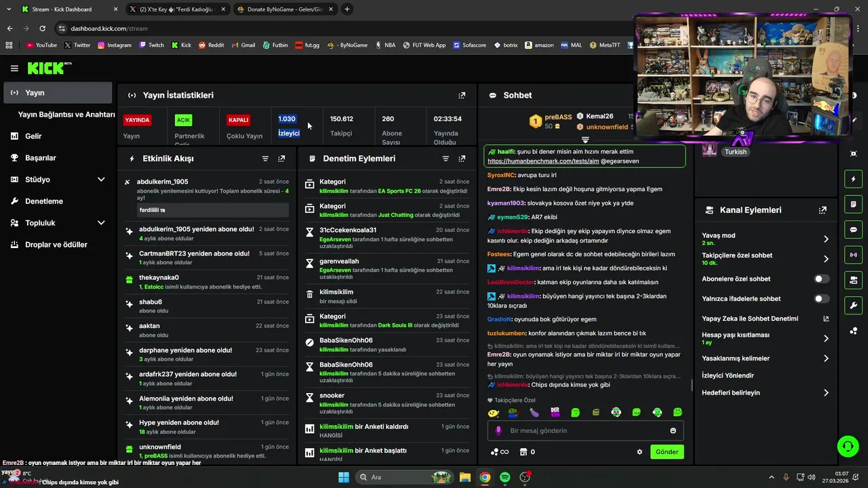Click the three-dots cluster icon in right rail
The image size is (868, 488).
[x=853, y=331]
